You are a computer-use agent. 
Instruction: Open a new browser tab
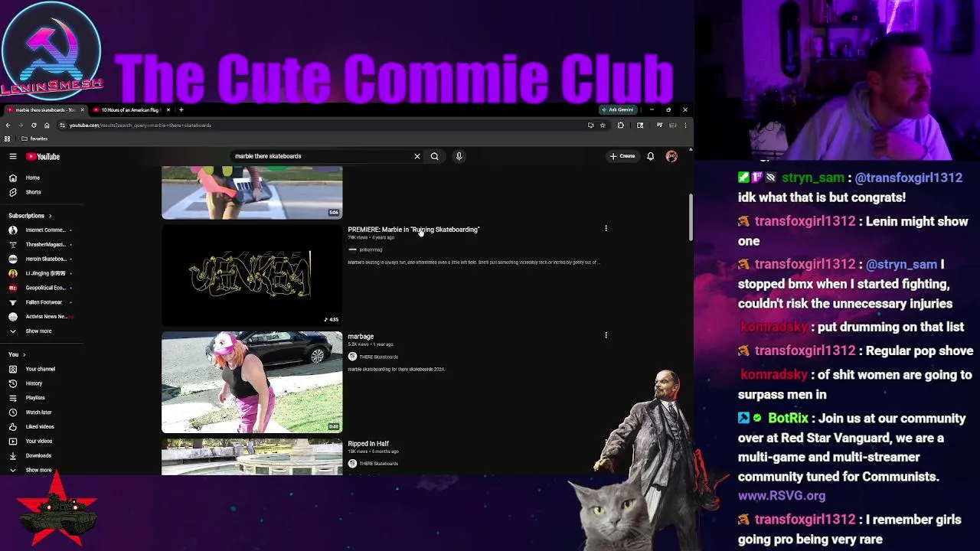coord(181,110)
